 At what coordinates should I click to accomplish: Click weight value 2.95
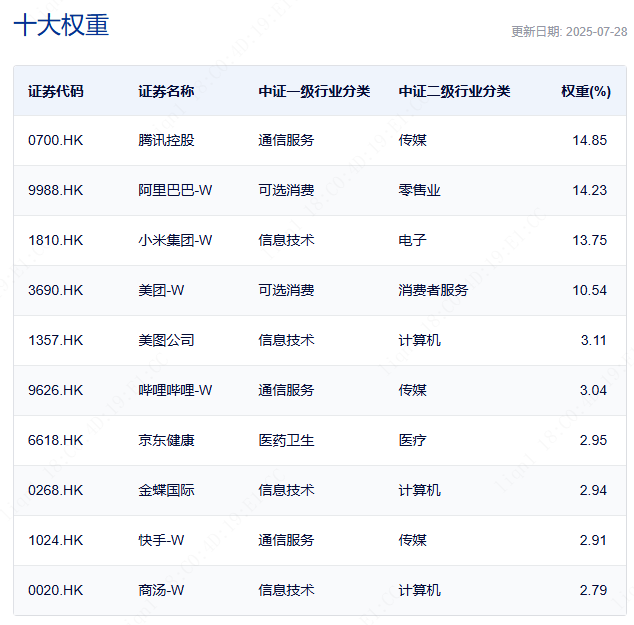pos(593,440)
